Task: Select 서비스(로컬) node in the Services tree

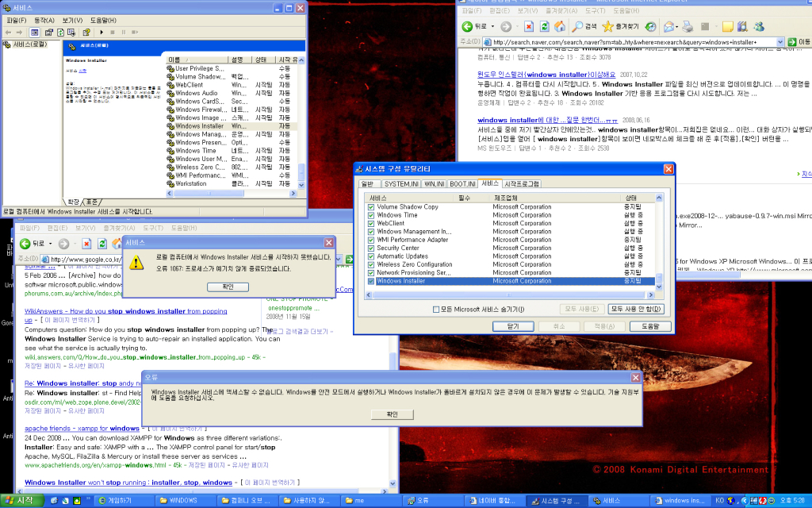Action: click(x=29, y=44)
